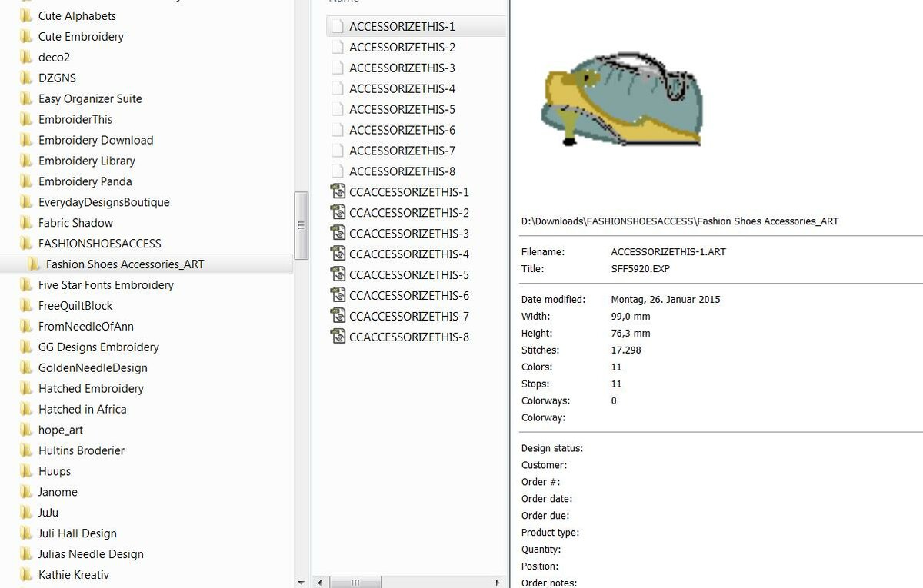Select the CCACCESSORIZETHIS-4 embroidery file icon
The height and width of the screenshot is (588, 923).
pos(337,254)
